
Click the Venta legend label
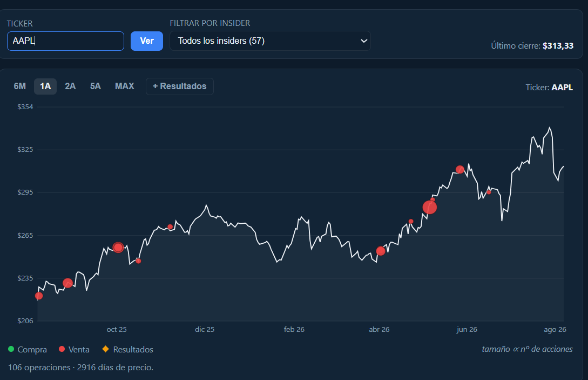click(79, 350)
